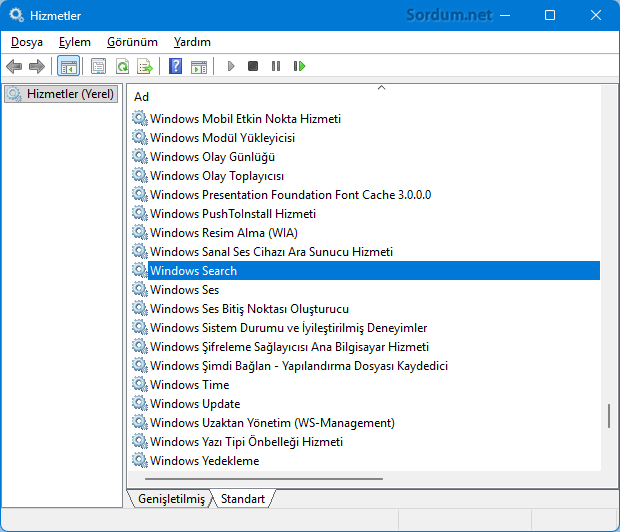Pause the service with the pause icon
The width and height of the screenshot is (620, 532).
pos(276,66)
